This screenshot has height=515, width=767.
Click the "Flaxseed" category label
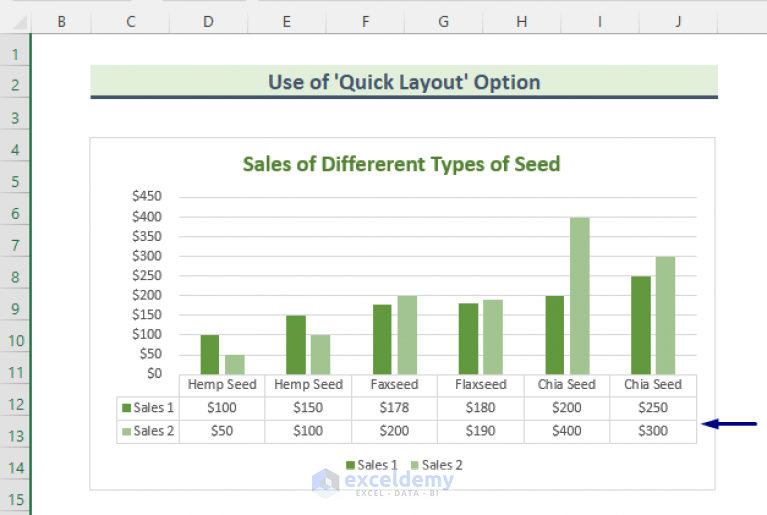[481, 384]
